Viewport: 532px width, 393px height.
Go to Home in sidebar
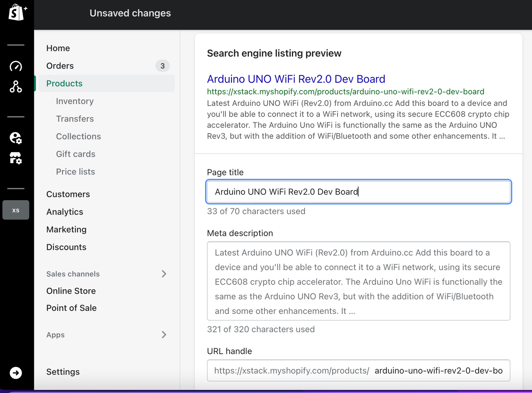[x=58, y=48]
